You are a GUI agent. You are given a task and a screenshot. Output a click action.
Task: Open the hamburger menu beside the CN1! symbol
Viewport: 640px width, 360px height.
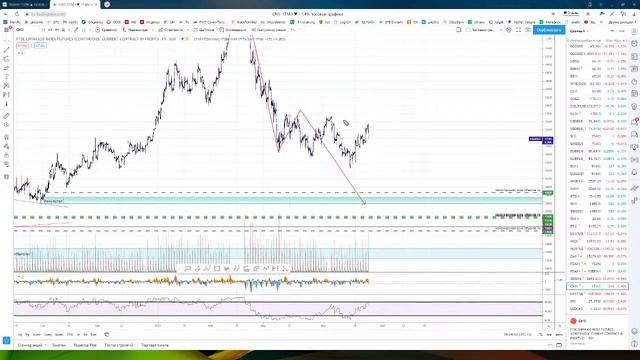tap(6, 30)
